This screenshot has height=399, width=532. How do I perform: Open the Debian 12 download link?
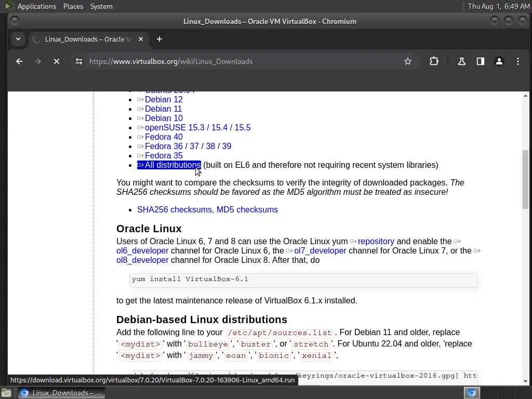click(x=164, y=99)
